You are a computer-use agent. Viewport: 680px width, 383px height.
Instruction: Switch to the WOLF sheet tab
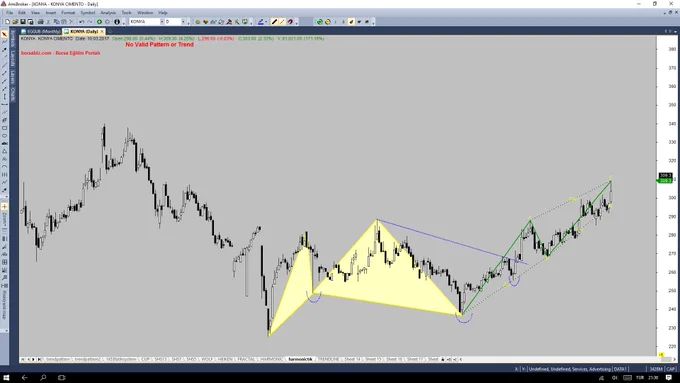coord(207,360)
